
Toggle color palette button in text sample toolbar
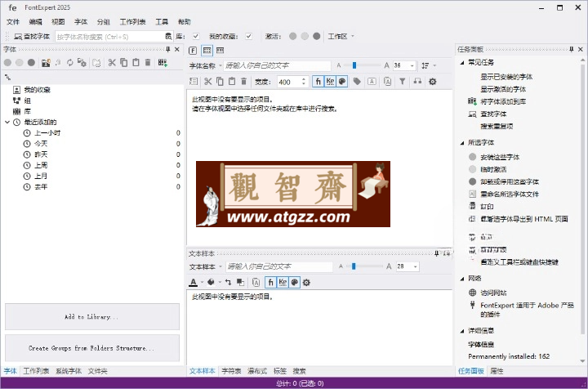click(x=295, y=282)
